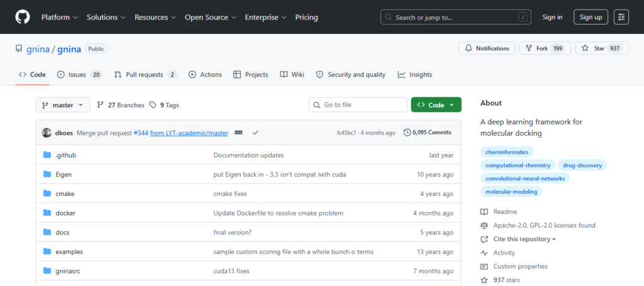Image resolution: width=644 pixels, height=286 pixels.
Task: Click the license scale icon
Action: pos(484,225)
